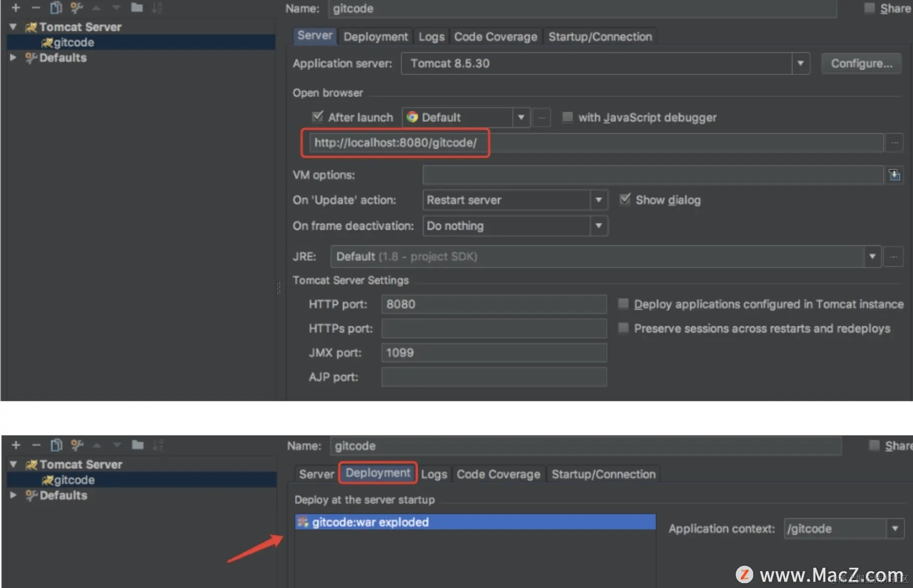Expand Defaults tree node in bottom dialog
Viewport: 913px width, 588px height.
(x=13, y=495)
